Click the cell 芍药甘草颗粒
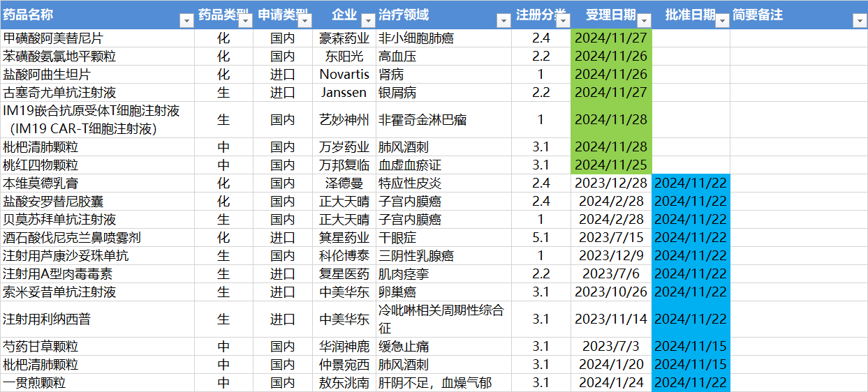Viewport: 868px width, 392px height. (x=97, y=347)
